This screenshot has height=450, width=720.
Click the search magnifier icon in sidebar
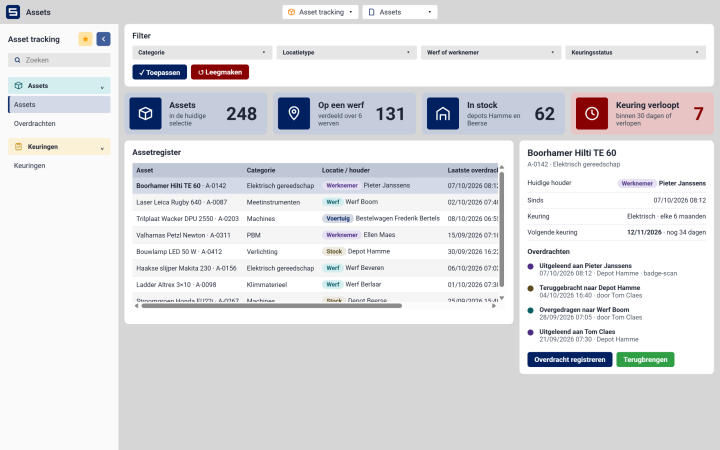pyautogui.click(x=17, y=60)
